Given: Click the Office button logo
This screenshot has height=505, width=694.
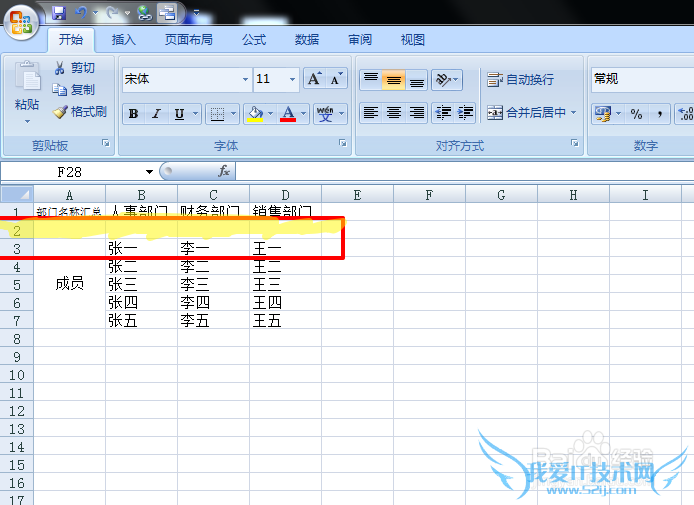Looking at the screenshot, I should coord(21,22).
